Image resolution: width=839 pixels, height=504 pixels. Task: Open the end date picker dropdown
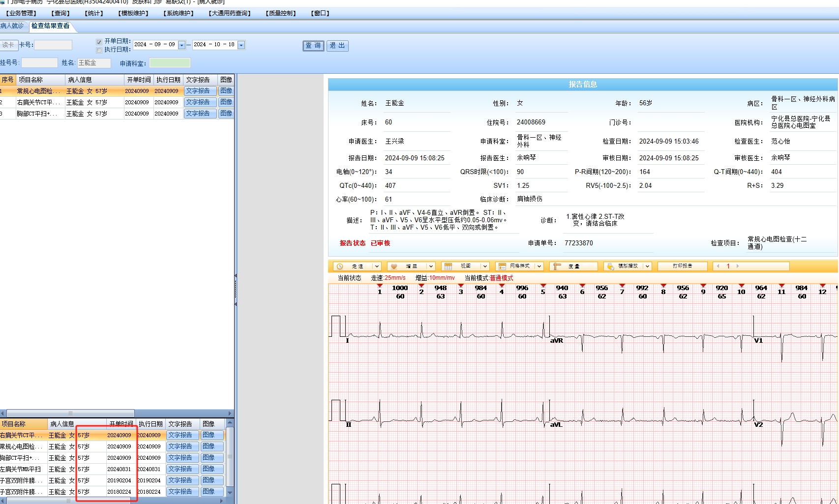241,45
